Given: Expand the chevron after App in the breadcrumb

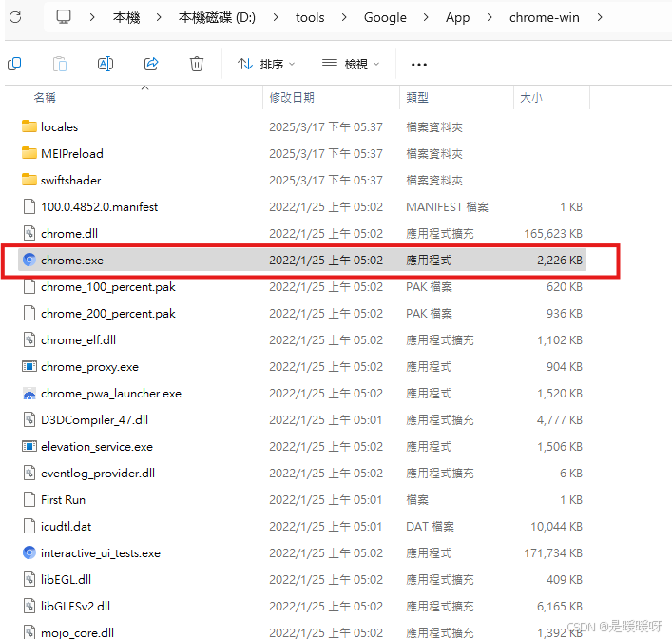Looking at the screenshot, I should tap(490, 17).
